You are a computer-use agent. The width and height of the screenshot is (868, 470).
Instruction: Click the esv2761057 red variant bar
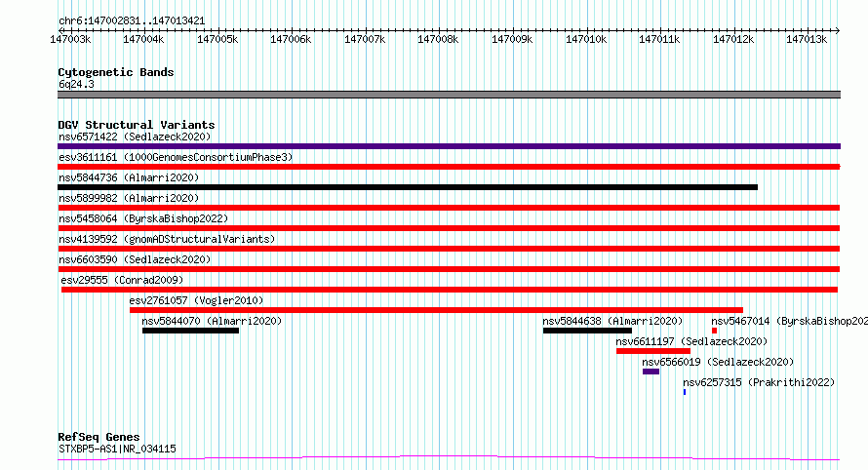point(436,310)
